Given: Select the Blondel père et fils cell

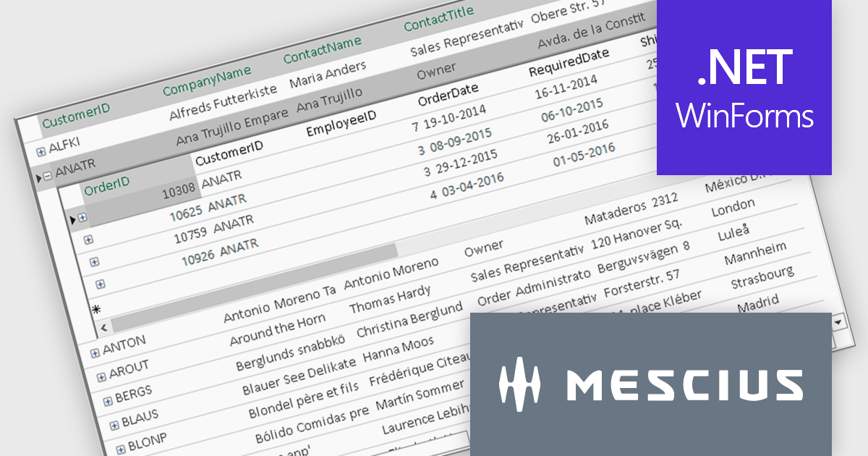Looking at the screenshot, I should point(304,398).
